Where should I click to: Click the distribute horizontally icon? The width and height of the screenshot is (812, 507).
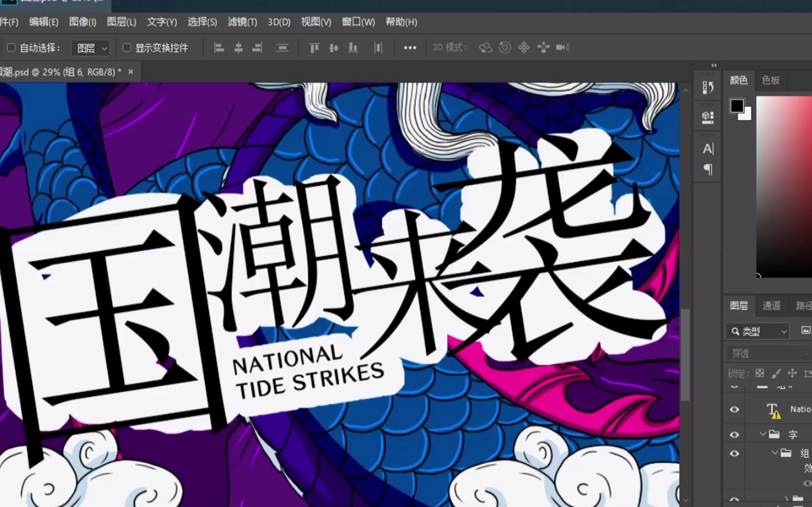[x=378, y=47]
